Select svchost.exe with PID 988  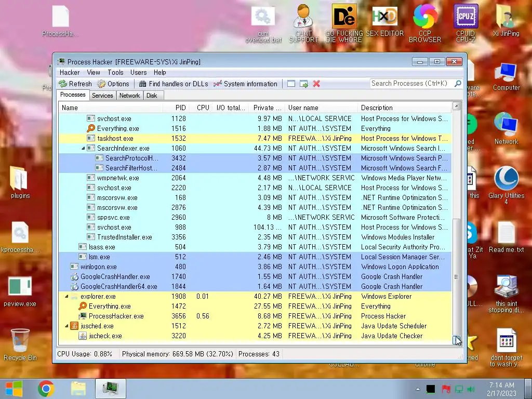[255, 227]
